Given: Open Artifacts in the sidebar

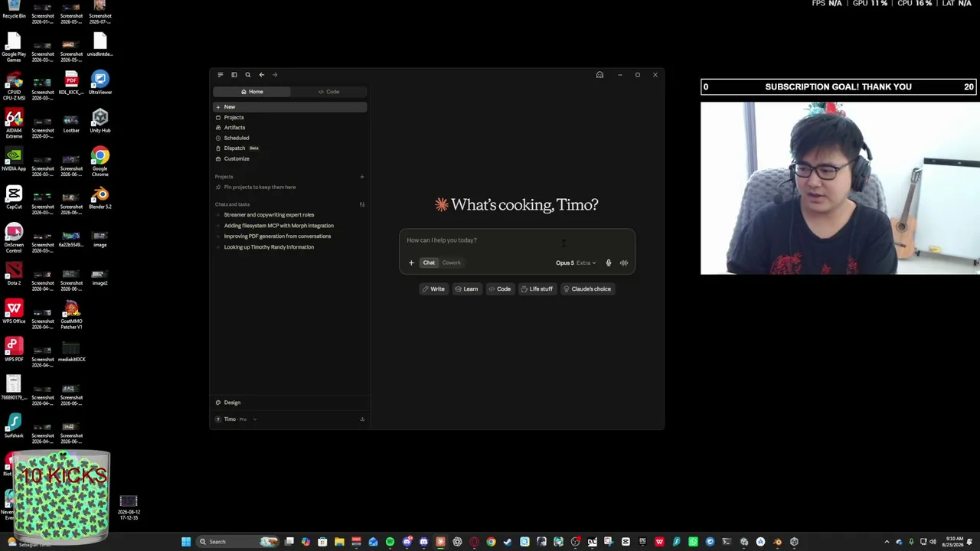Looking at the screenshot, I should pyautogui.click(x=290, y=128).
